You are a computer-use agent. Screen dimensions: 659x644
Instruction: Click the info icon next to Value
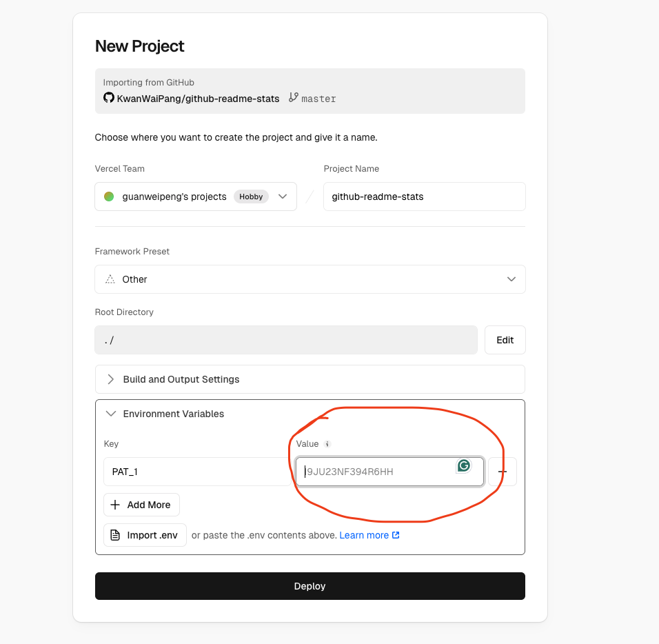[327, 444]
